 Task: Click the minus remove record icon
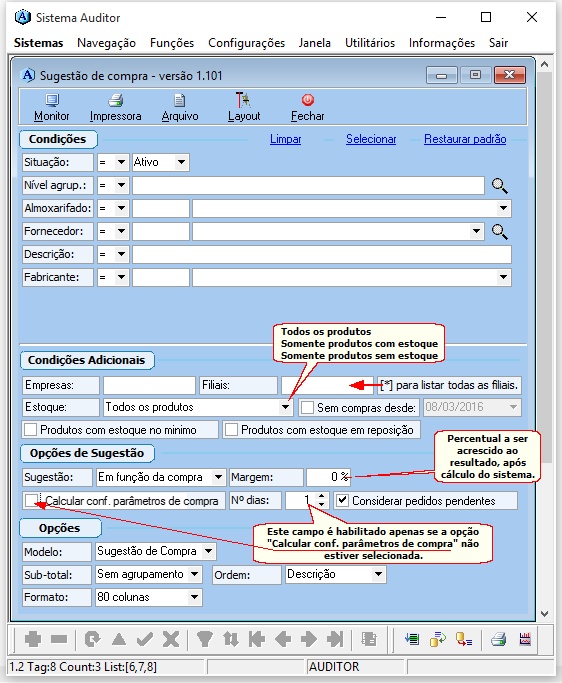(59, 639)
